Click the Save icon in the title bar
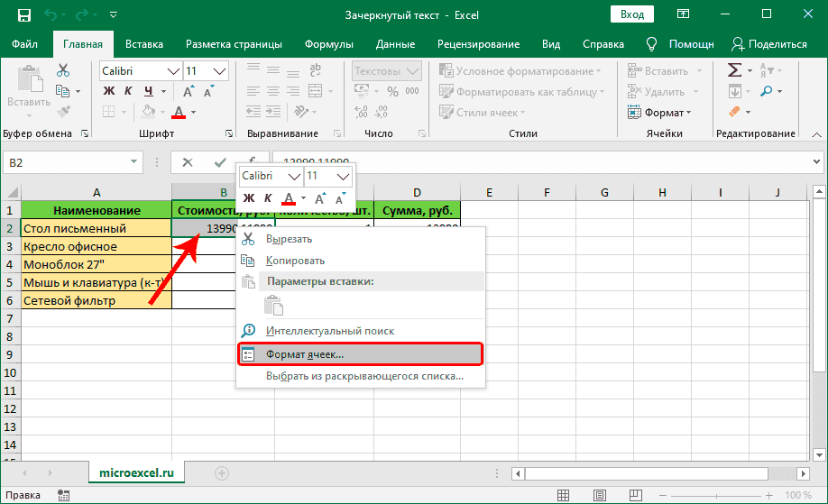The height and width of the screenshot is (504, 828). [23, 15]
